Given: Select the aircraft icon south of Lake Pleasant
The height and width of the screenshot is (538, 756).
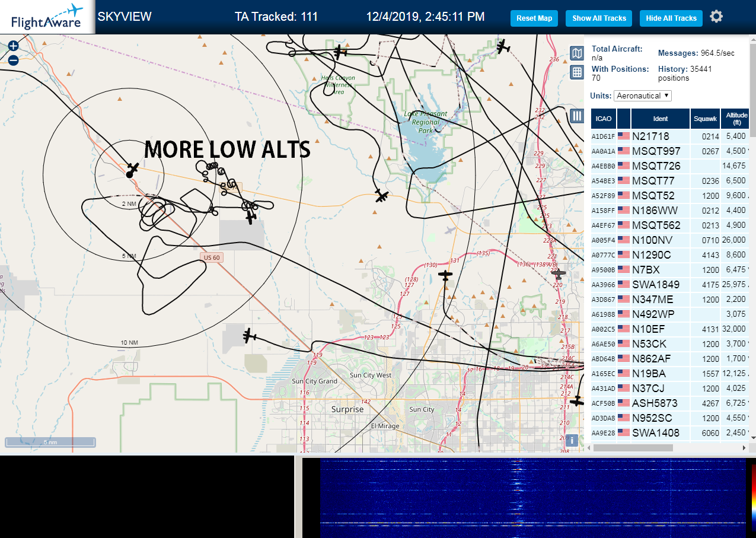Looking at the screenshot, I should (382, 195).
